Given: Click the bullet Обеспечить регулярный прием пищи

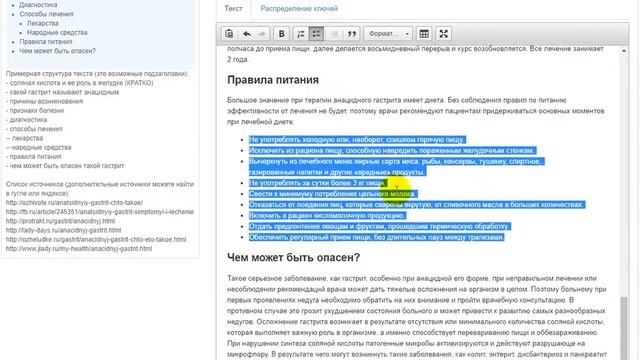Looking at the screenshot, I should pos(377,237).
